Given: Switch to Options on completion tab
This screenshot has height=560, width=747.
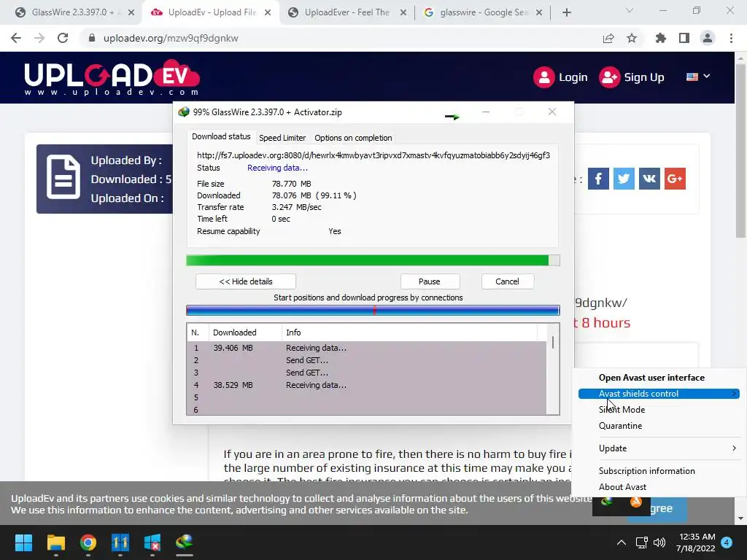Looking at the screenshot, I should click(x=353, y=138).
